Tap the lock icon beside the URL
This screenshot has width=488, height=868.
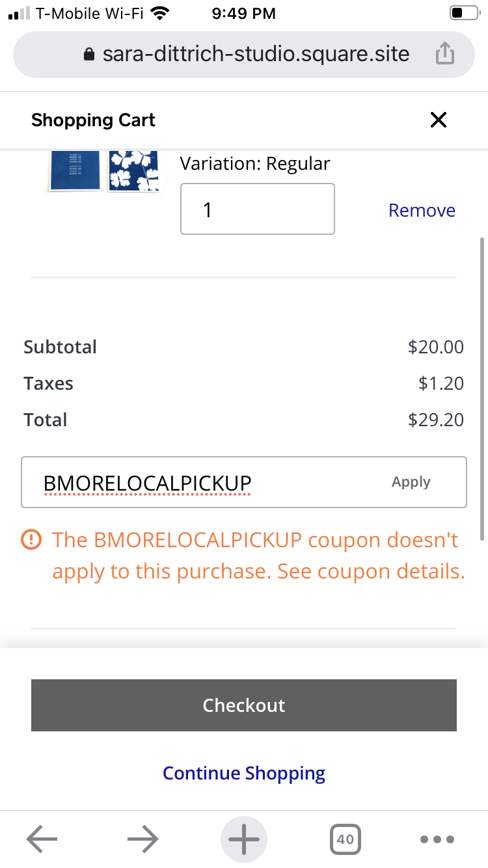tap(90, 55)
